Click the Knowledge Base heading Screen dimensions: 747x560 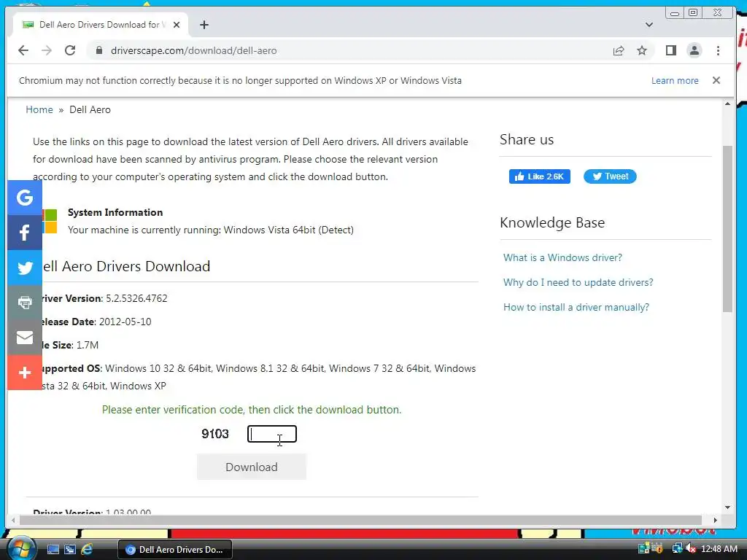[x=552, y=223]
